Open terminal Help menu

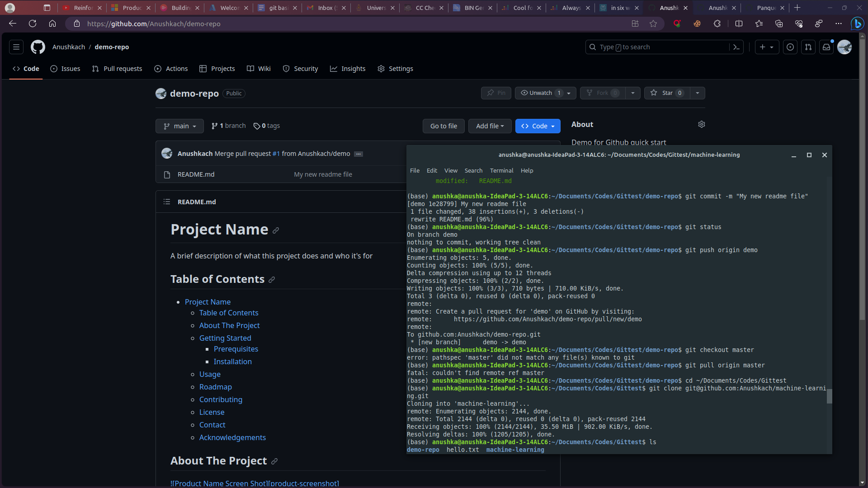point(527,171)
